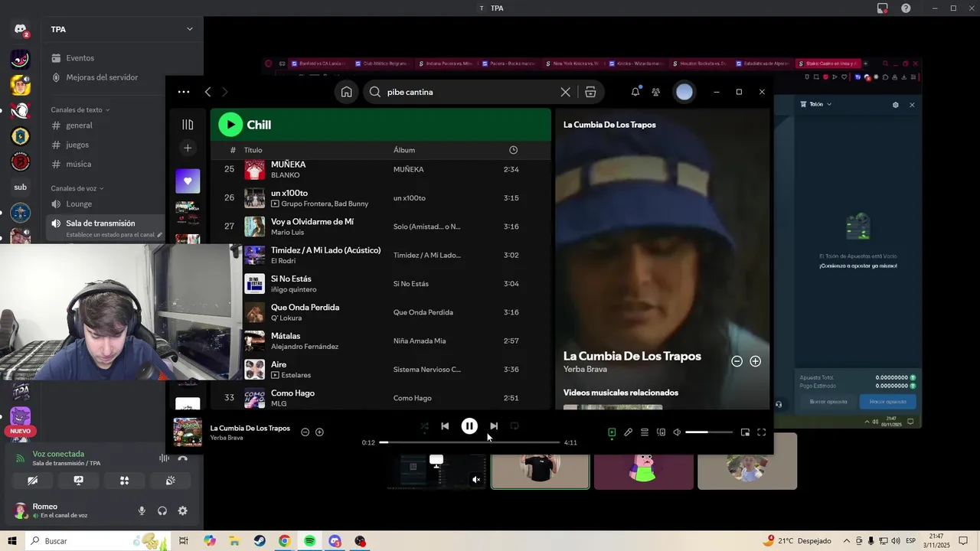Toggle the Now Playing view button
Viewport: 980px width, 551px height.
click(612, 432)
